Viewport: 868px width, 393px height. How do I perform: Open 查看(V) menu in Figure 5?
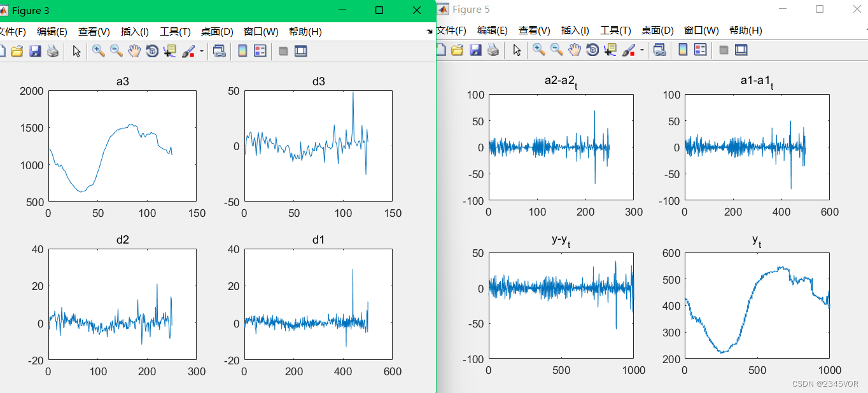pyautogui.click(x=535, y=31)
